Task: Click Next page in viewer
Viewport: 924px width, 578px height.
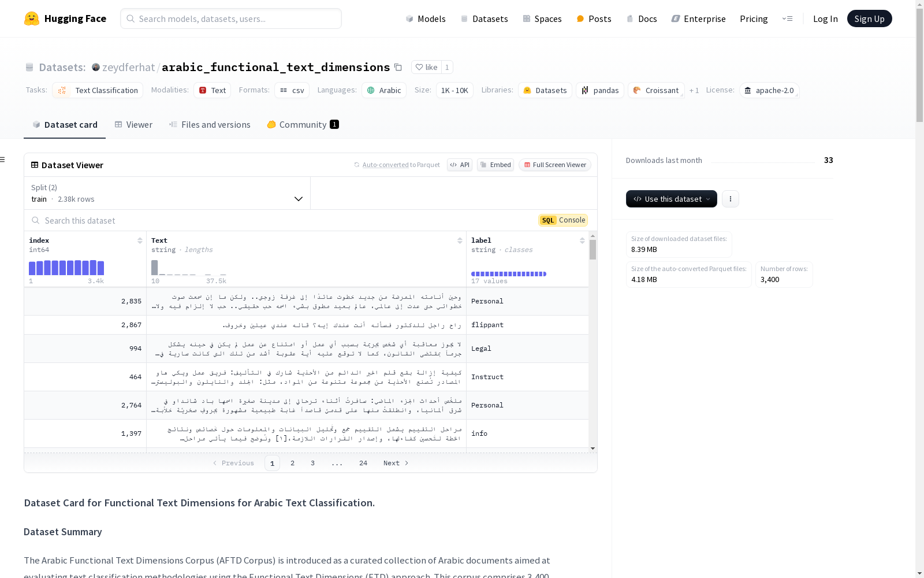Action: coord(396,463)
